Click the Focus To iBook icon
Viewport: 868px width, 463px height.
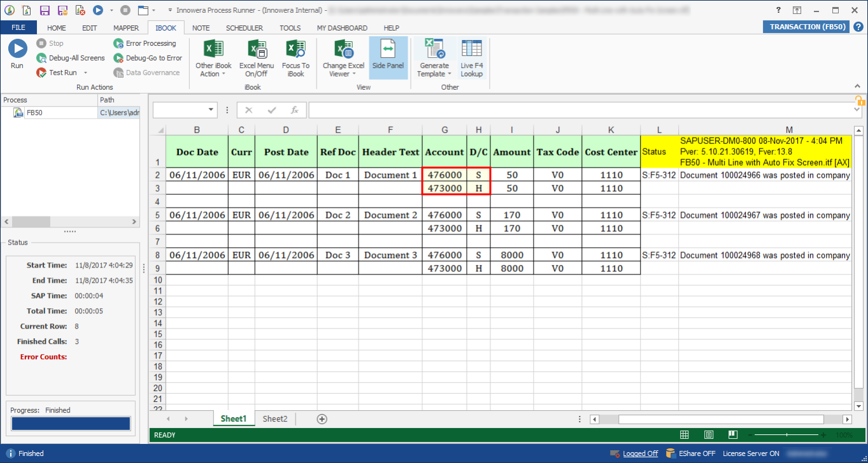pyautogui.click(x=295, y=58)
